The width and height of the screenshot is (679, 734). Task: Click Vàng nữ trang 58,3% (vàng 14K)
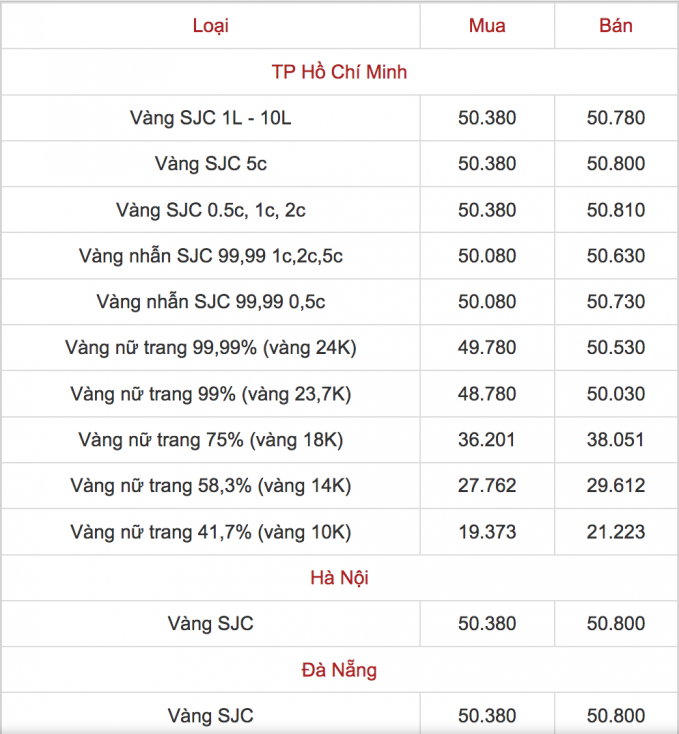pos(211,486)
